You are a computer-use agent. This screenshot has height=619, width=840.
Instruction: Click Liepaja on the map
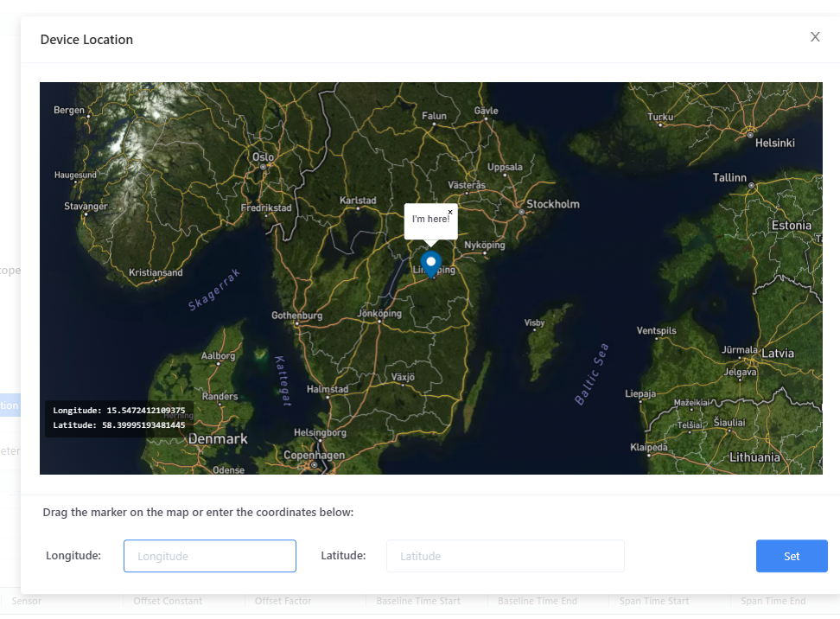[x=640, y=393]
